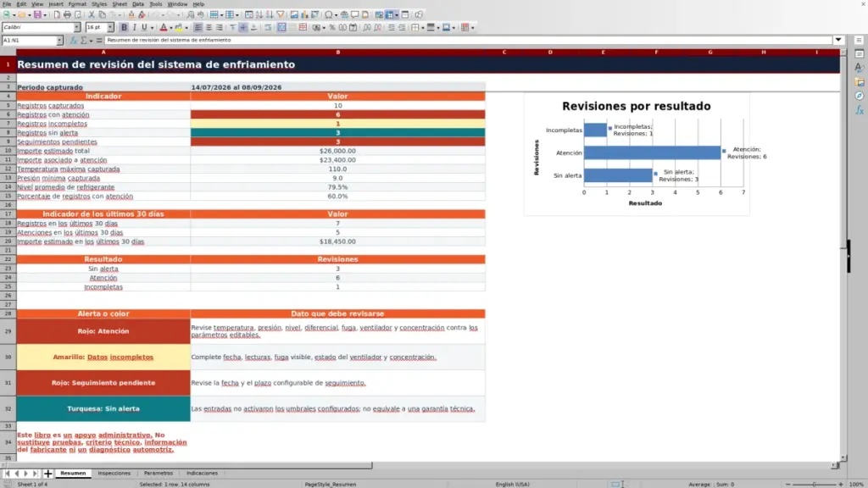The image size is (868, 488).
Task: Click the zoom in plus button
Action: tap(840, 484)
